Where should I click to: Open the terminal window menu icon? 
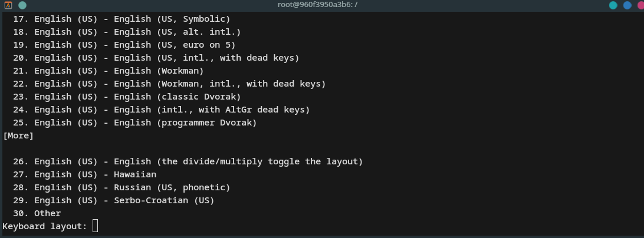click(x=8, y=5)
